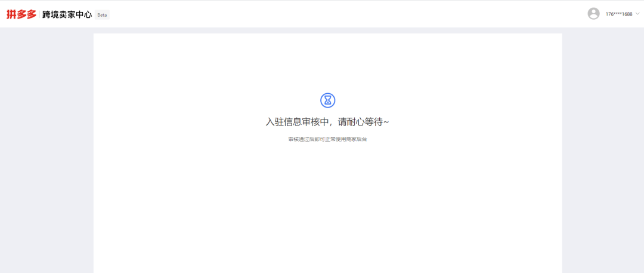Expand the account dropdown arrow beside 176****1688
Image resolution: width=644 pixels, height=273 pixels.
pyautogui.click(x=637, y=14)
